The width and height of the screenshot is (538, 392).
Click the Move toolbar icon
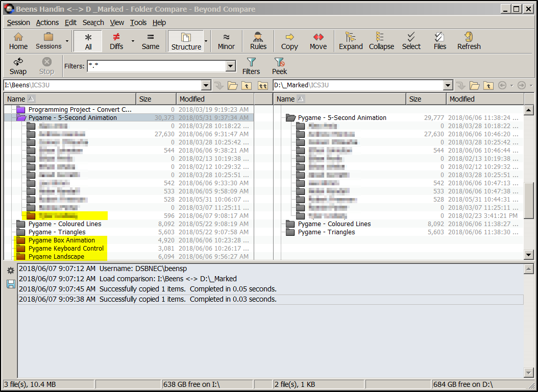click(318, 41)
